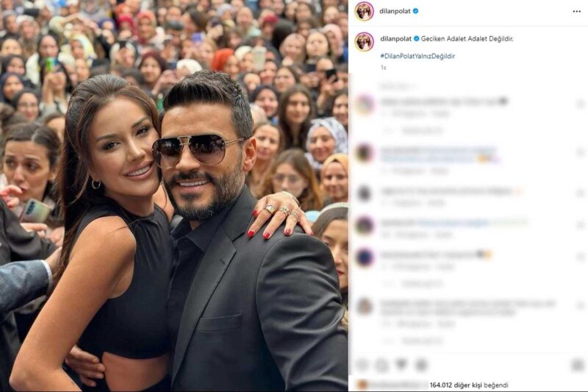
Task: Click third blurred action icon under comments
Action: click(x=401, y=364)
